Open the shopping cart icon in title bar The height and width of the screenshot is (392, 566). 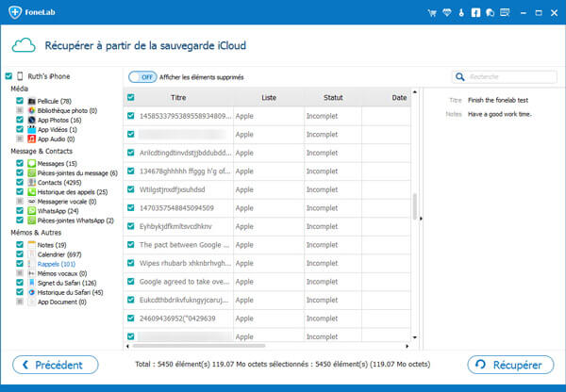[x=432, y=13]
